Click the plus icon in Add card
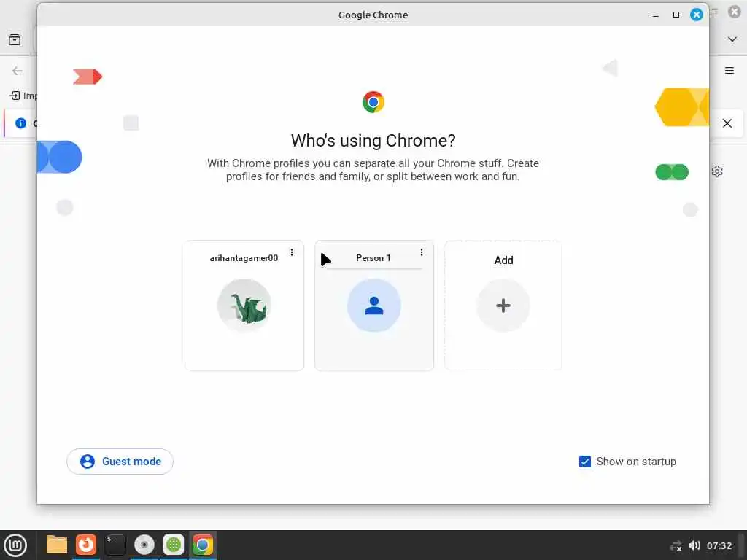 point(503,306)
